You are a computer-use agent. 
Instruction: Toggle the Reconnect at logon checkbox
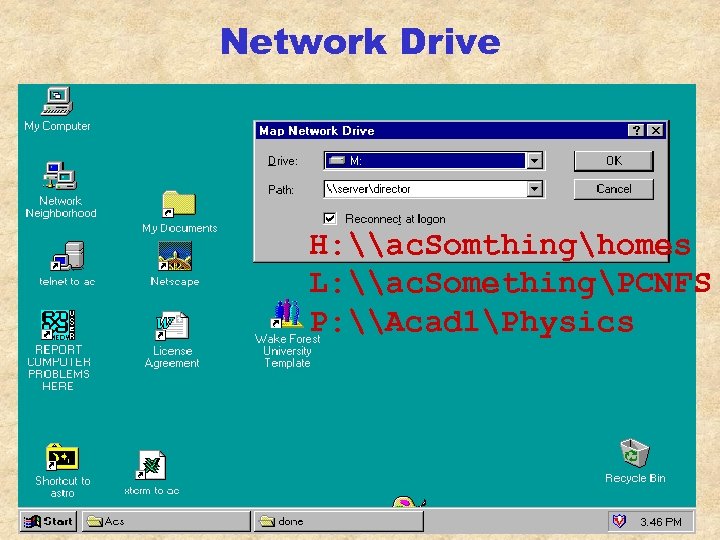click(x=330, y=219)
